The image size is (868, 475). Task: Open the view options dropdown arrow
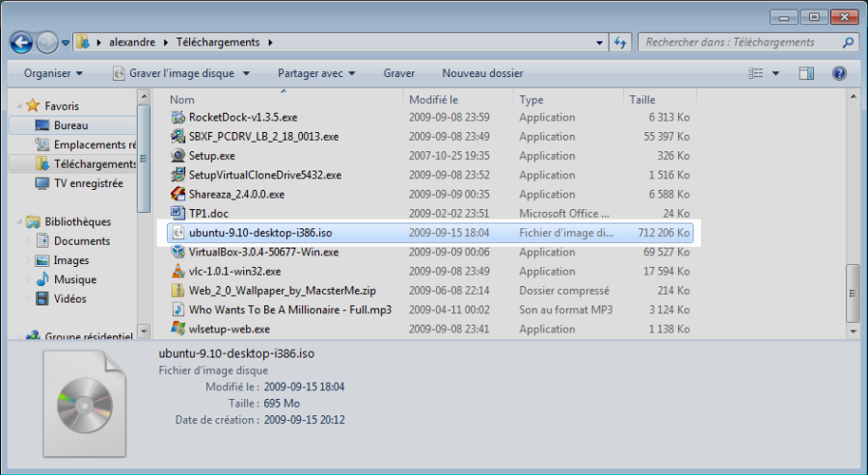[775, 73]
